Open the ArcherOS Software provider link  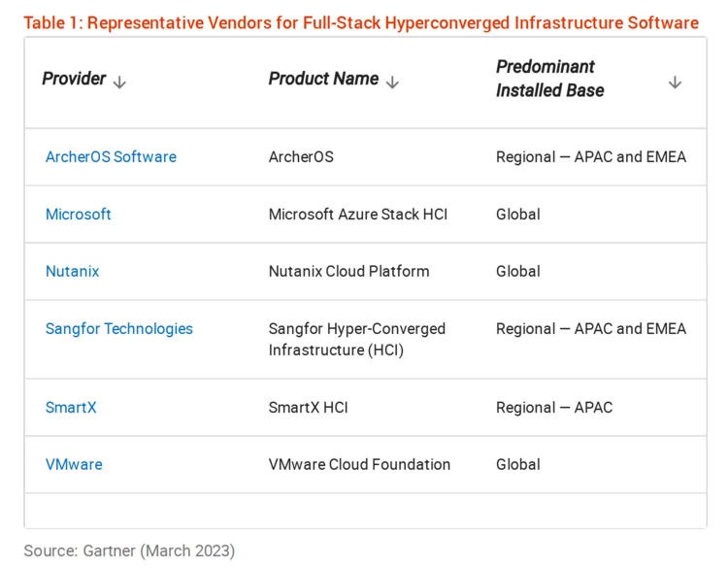click(x=111, y=156)
